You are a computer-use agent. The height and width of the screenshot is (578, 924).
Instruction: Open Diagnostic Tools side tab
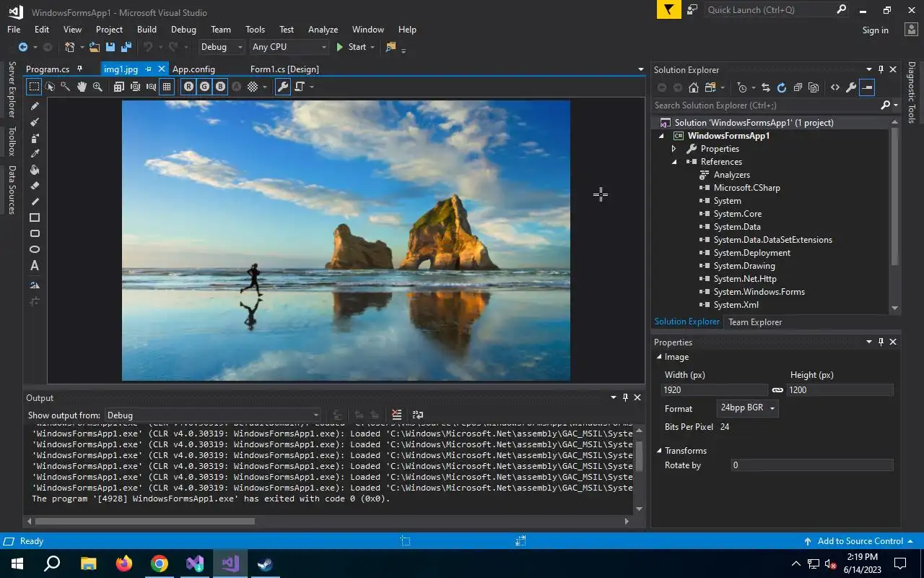click(912, 92)
